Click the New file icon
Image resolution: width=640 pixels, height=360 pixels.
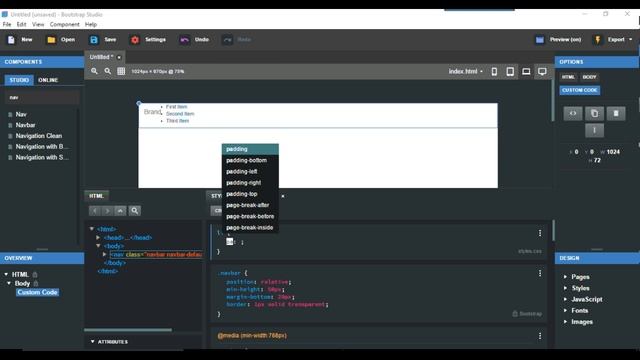[11, 40]
